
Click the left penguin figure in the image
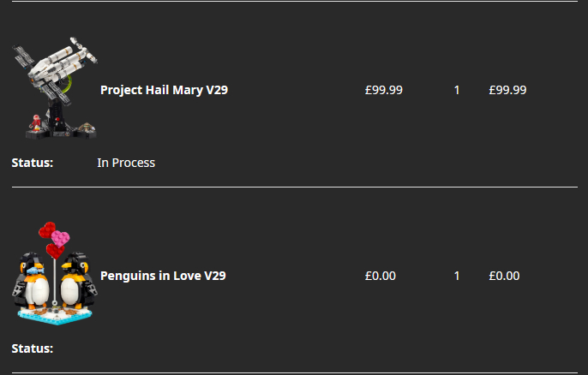click(x=36, y=283)
